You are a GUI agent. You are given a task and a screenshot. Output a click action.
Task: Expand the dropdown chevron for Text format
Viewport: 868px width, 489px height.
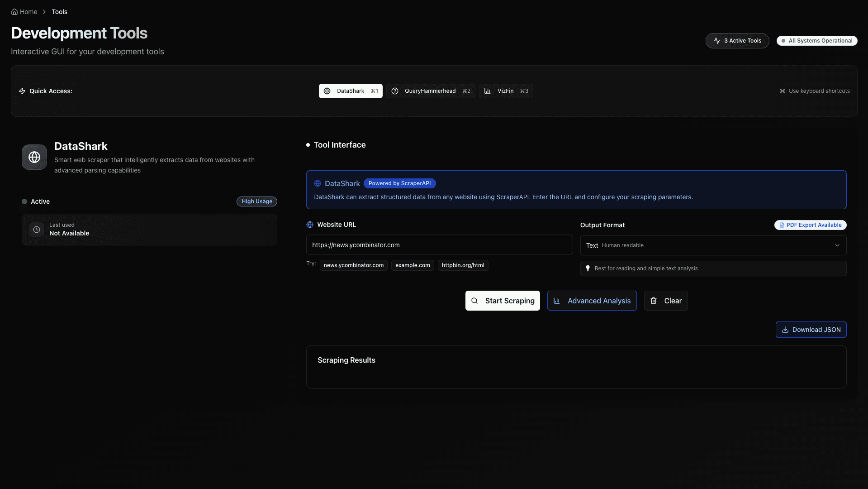837,245
